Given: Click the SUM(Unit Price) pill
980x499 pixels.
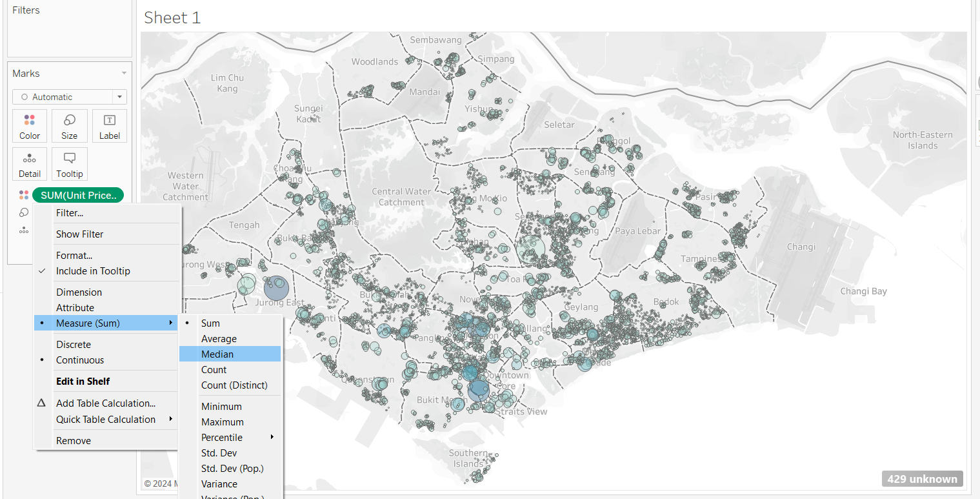Looking at the screenshot, I should 78,195.
